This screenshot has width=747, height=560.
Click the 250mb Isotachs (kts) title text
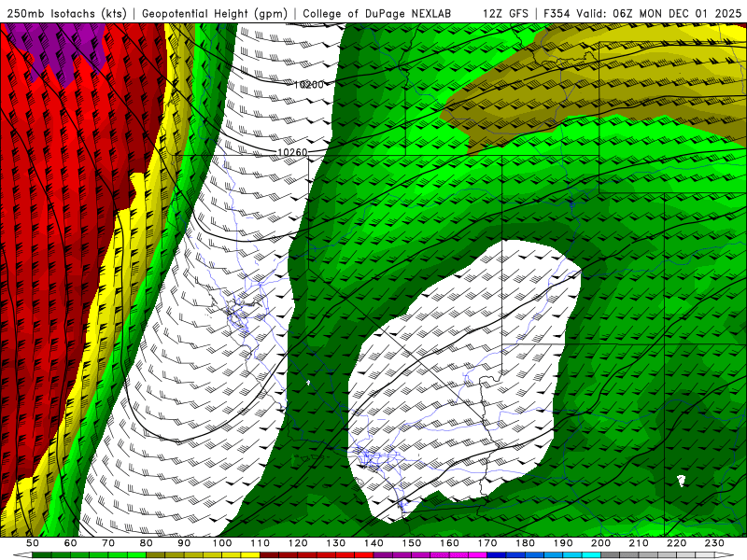[66, 13]
